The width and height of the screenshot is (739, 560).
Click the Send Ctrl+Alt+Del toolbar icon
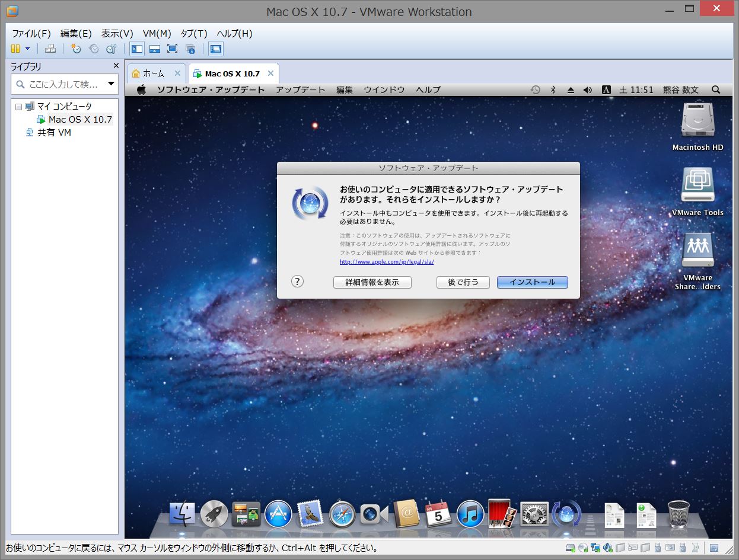click(50, 49)
